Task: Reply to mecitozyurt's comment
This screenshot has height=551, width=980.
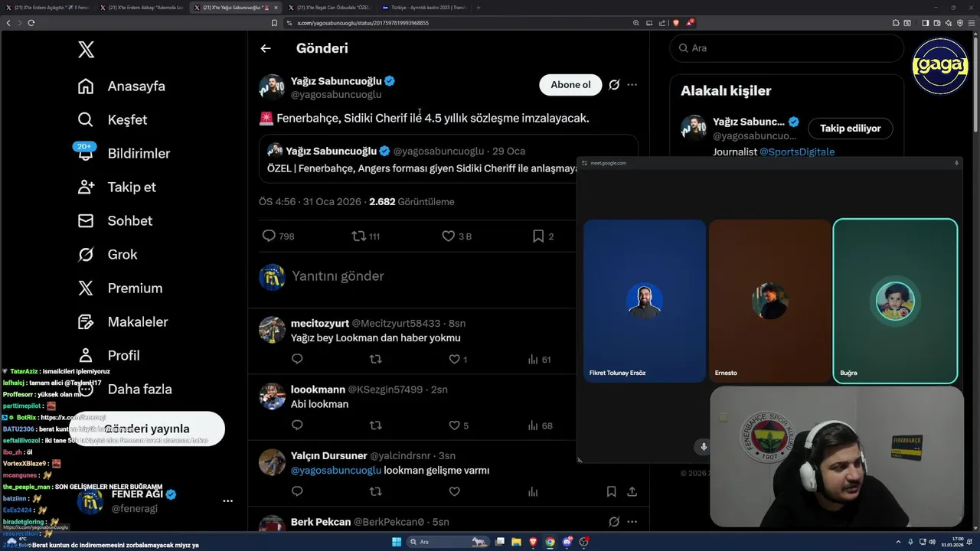Action: point(297,359)
